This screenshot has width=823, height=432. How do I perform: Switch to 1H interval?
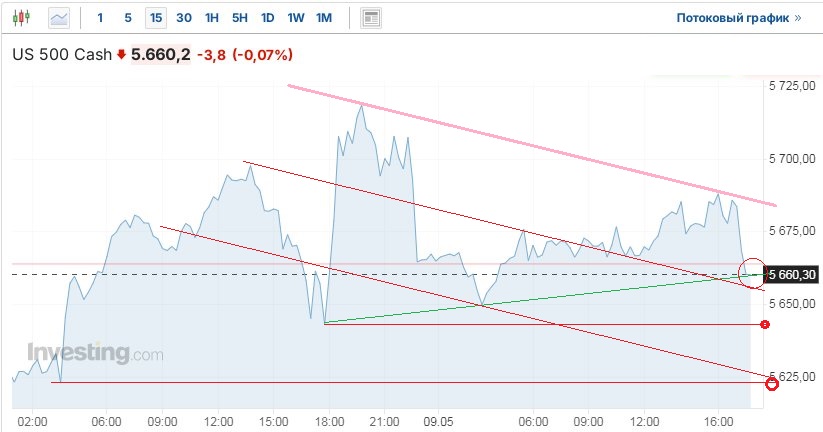212,18
